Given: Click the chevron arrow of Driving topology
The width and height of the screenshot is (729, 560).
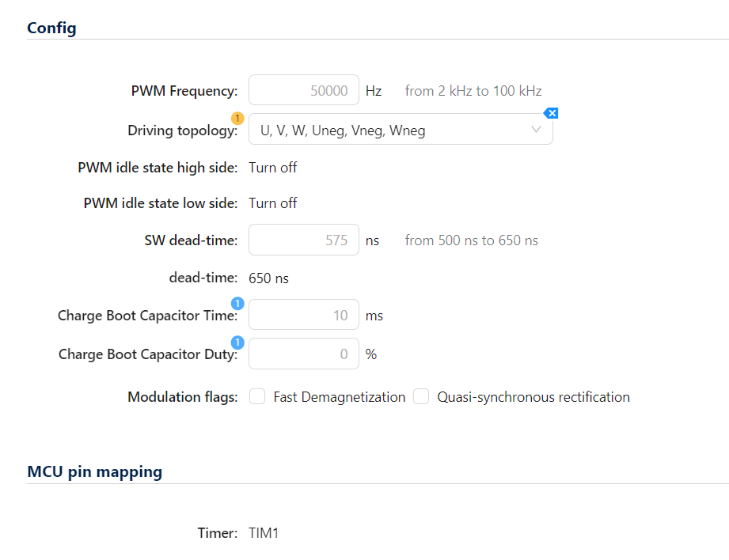Looking at the screenshot, I should [x=536, y=130].
